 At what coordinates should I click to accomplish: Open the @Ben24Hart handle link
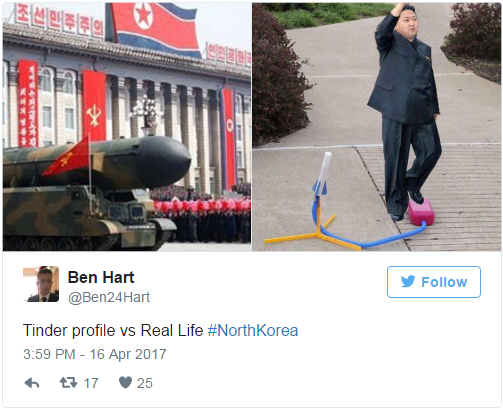(109, 297)
